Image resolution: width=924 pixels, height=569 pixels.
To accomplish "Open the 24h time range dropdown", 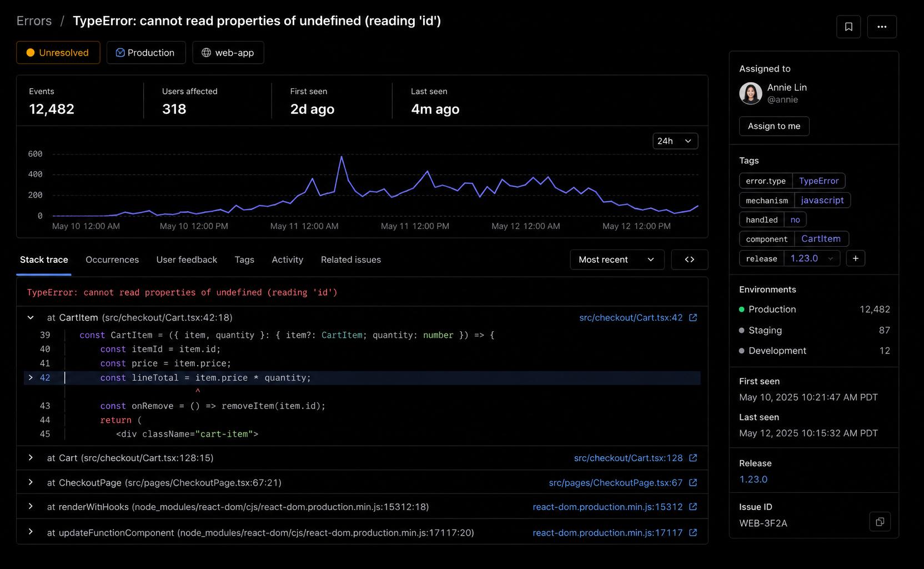I will [x=675, y=141].
